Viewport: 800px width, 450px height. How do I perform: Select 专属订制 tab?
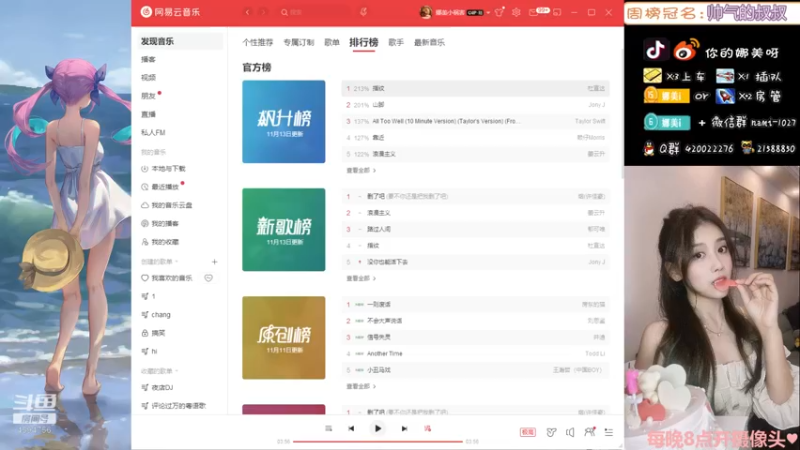point(298,42)
